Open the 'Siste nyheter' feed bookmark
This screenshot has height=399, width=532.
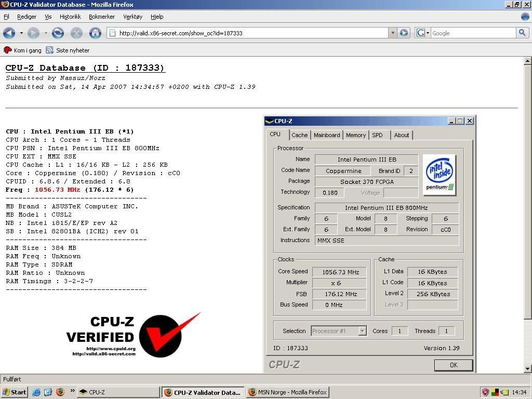coord(68,50)
